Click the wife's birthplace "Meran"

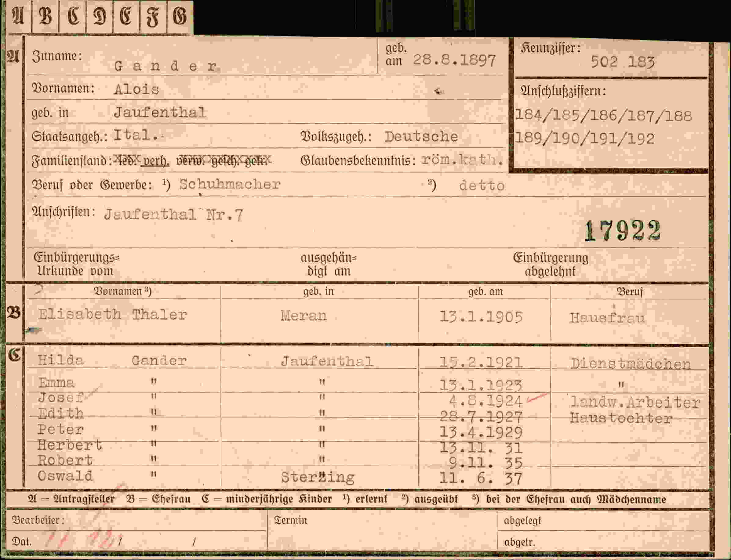304,315
